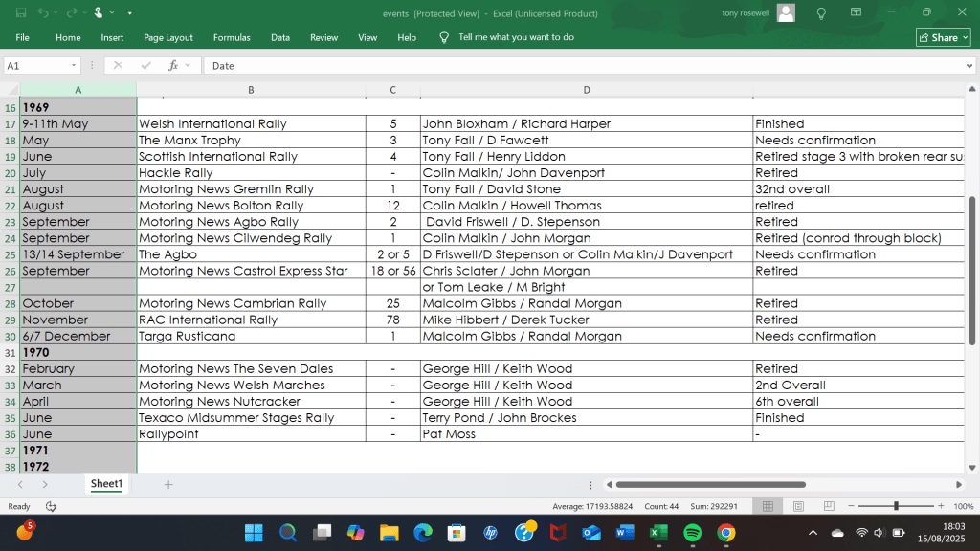
Task: Select the Sheet1 worksheet tab
Action: (x=106, y=485)
